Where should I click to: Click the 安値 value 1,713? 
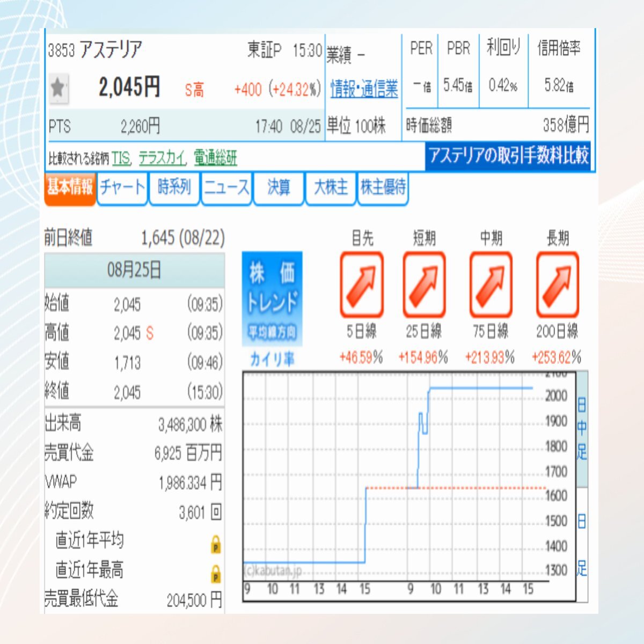tap(127, 363)
